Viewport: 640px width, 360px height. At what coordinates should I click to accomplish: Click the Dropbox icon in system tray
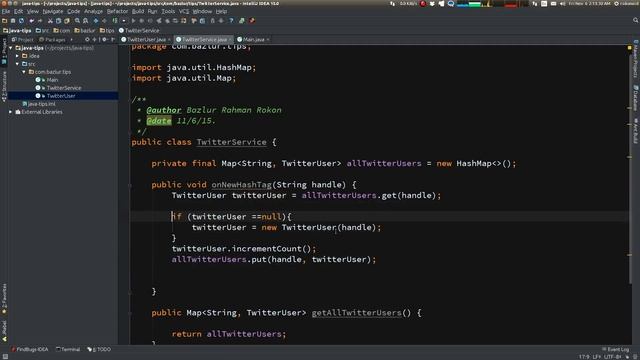[432, 4]
